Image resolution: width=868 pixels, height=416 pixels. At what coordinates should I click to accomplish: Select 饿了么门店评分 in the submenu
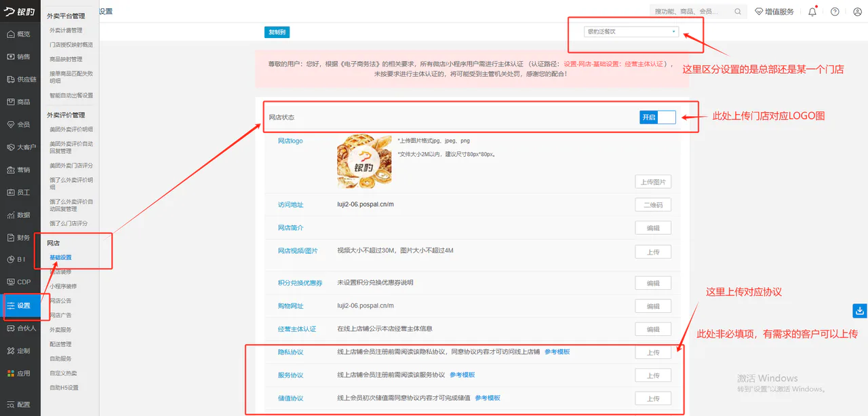[x=68, y=223]
